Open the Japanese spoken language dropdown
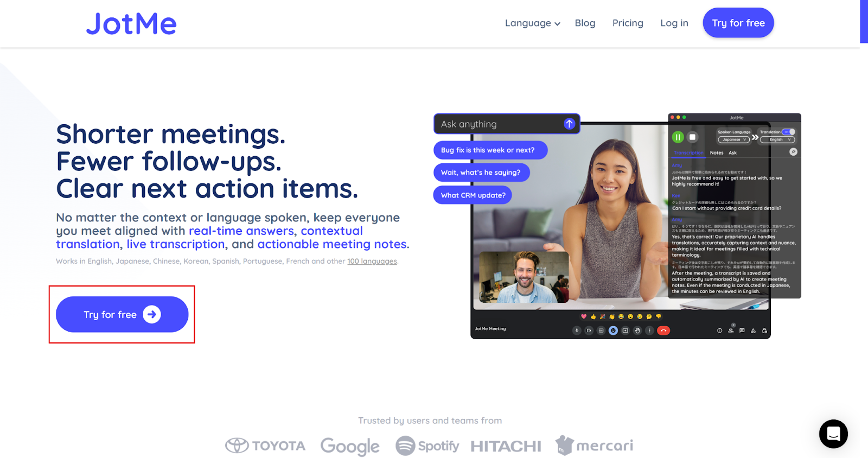The image size is (868, 458). click(733, 139)
